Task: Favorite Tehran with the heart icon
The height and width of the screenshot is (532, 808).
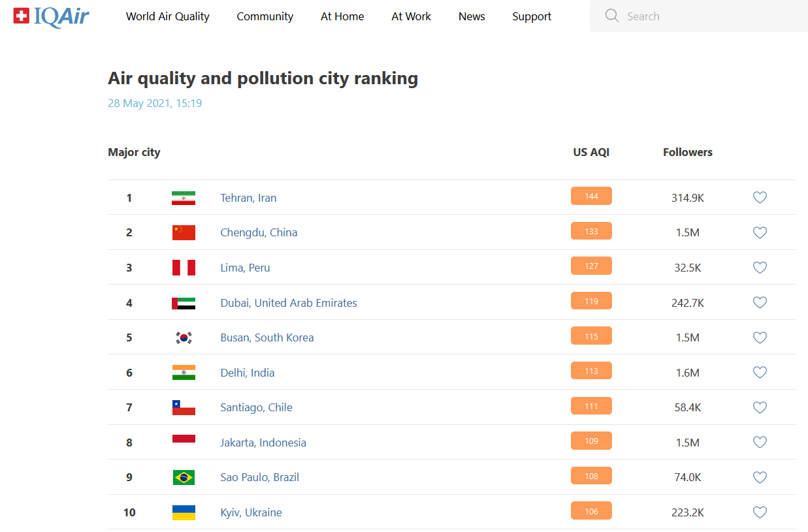Action: (759, 197)
